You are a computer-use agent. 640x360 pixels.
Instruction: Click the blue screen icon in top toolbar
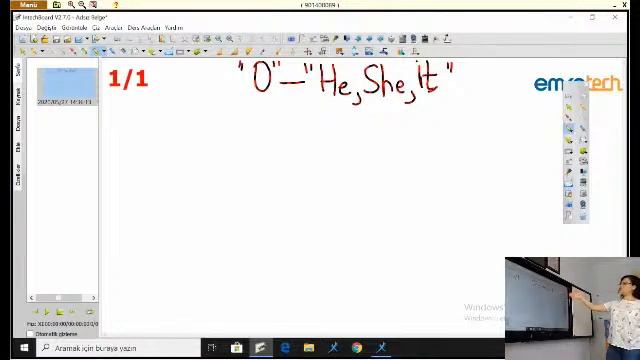tap(291, 39)
